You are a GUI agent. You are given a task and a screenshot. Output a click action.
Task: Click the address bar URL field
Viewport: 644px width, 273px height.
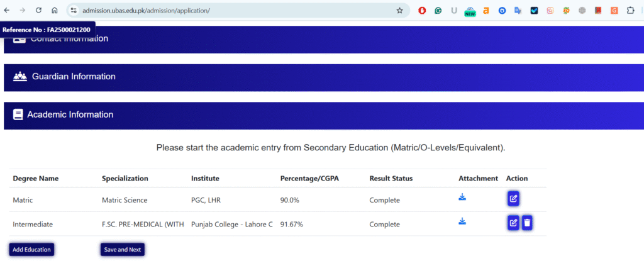[239, 11]
